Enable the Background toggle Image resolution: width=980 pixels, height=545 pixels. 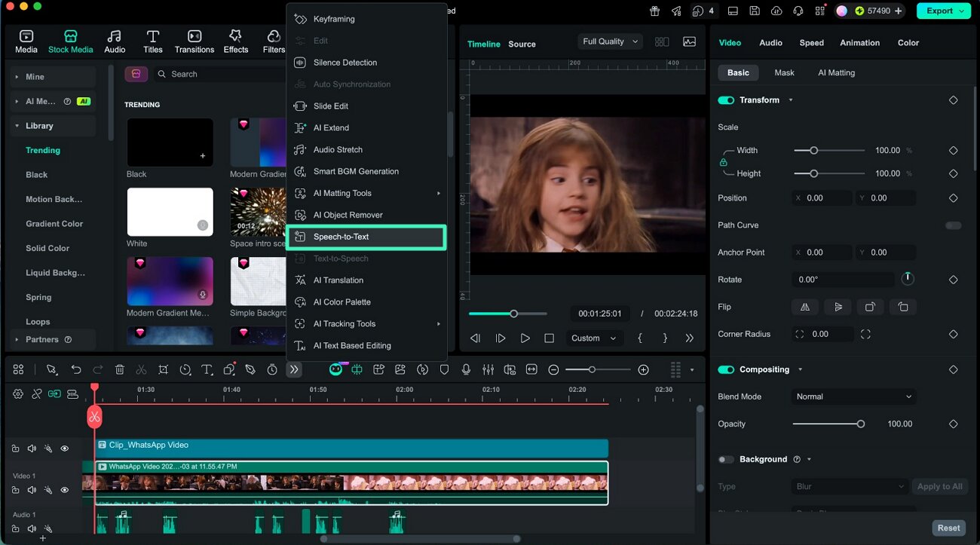tap(726, 459)
